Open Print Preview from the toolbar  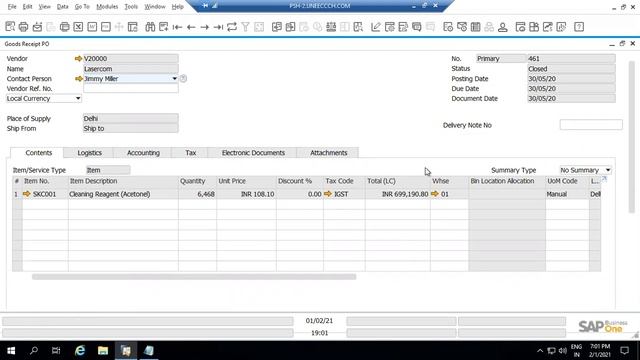[x=10, y=27]
